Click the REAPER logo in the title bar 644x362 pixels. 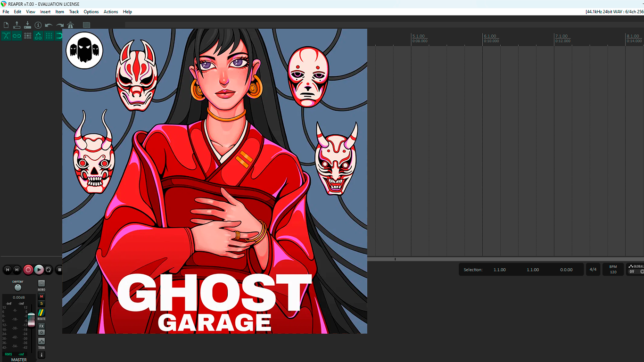pos(4,4)
